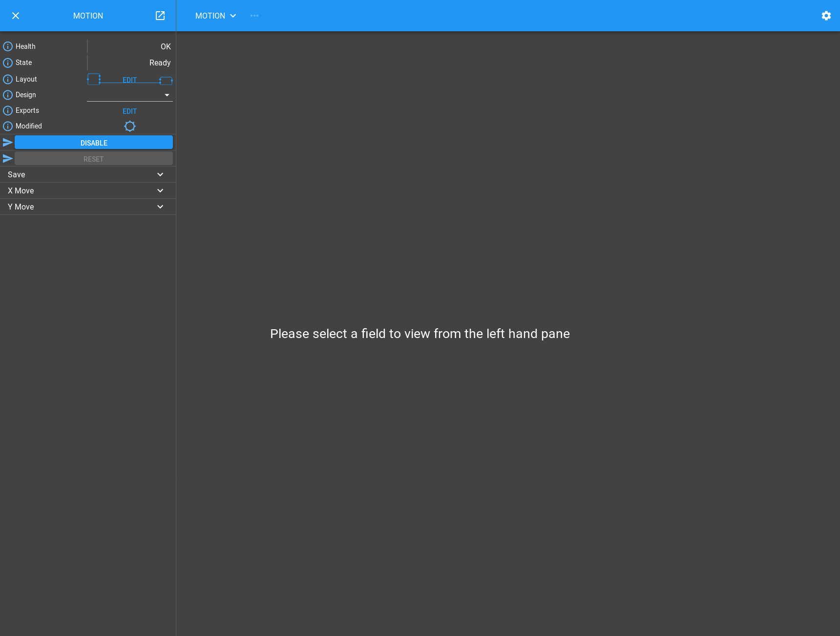Viewport: 840px width, 636px height.
Task: Click the info icon next to Exports
Action: click(x=8, y=110)
